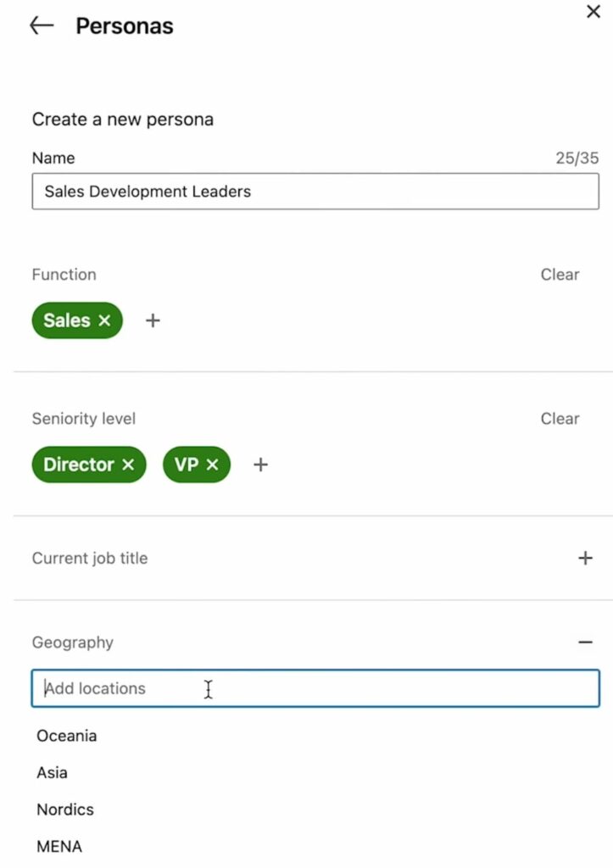Click the back arrow next to Personas
The height and width of the screenshot is (868, 613).
(41, 25)
